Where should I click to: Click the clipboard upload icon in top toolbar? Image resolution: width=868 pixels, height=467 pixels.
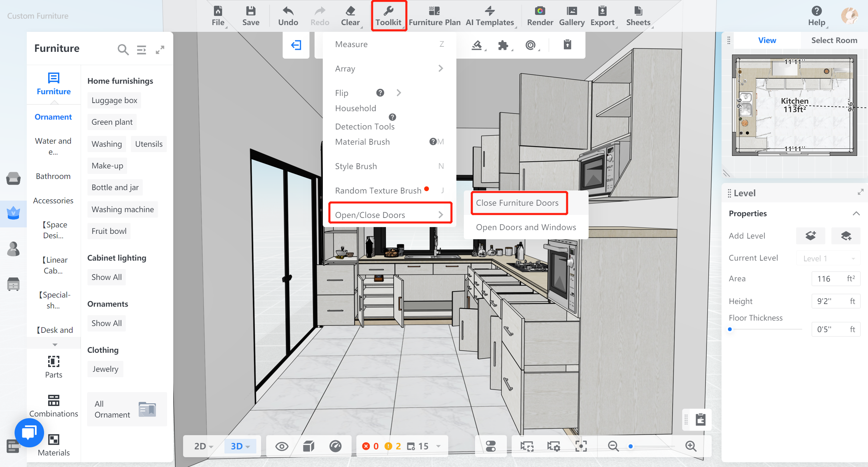(x=567, y=44)
